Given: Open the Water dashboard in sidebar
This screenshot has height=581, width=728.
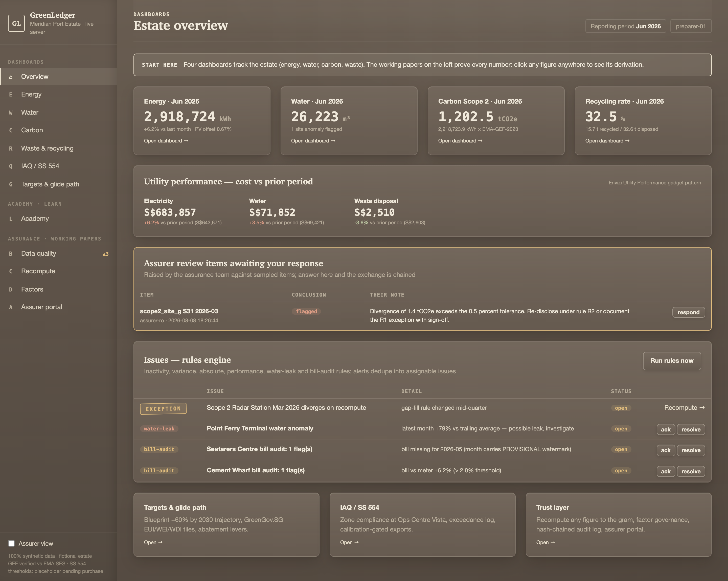Looking at the screenshot, I should pos(58,112).
